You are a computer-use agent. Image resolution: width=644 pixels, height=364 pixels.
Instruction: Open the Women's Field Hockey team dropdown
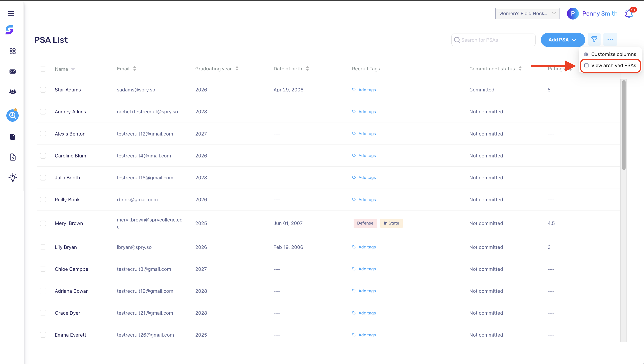[x=527, y=14]
